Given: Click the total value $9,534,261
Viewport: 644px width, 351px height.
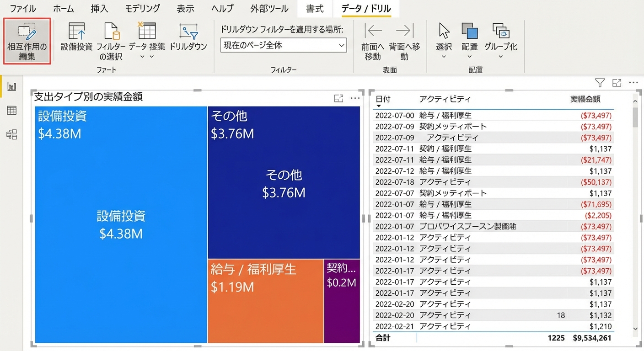Looking at the screenshot, I should pos(592,338).
